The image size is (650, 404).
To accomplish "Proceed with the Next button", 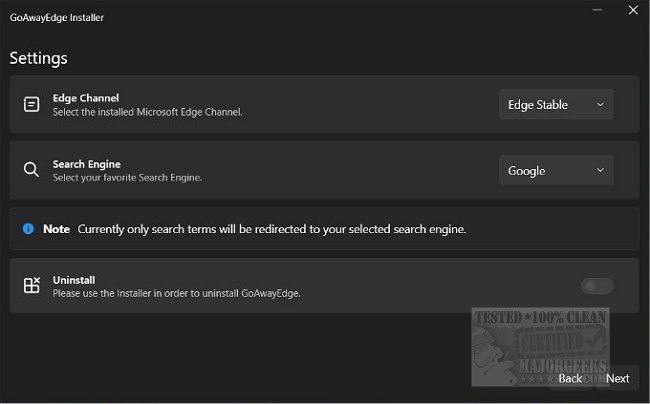I will [x=618, y=378].
